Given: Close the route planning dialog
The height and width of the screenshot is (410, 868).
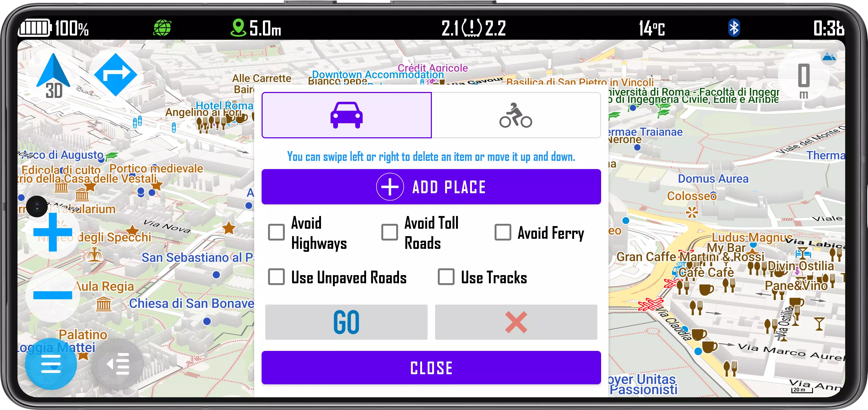Looking at the screenshot, I should tap(431, 368).
